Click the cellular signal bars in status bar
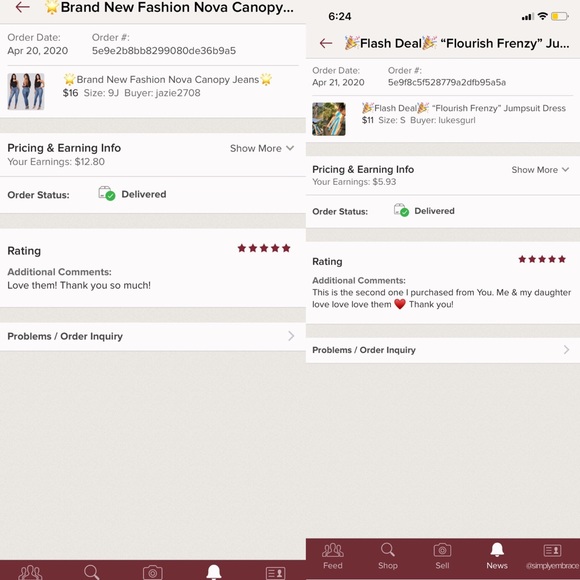 point(527,17)
